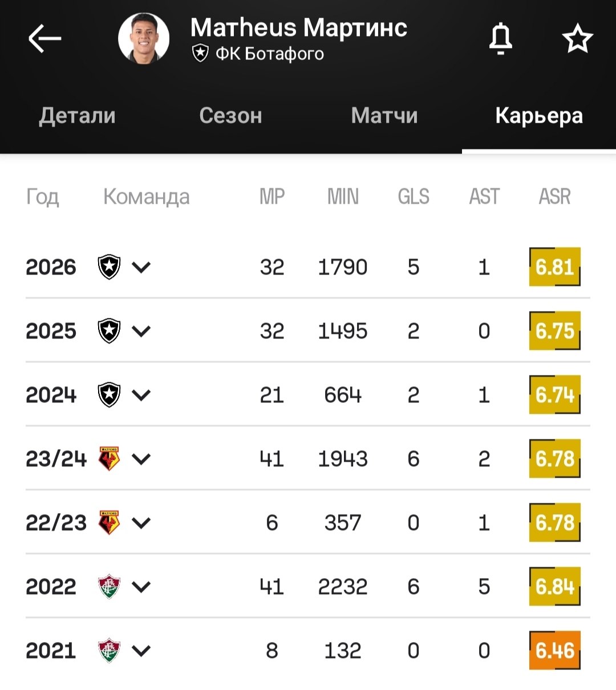
Task: Open the ФК Ботафого team link
Action: tap(258, 54)
